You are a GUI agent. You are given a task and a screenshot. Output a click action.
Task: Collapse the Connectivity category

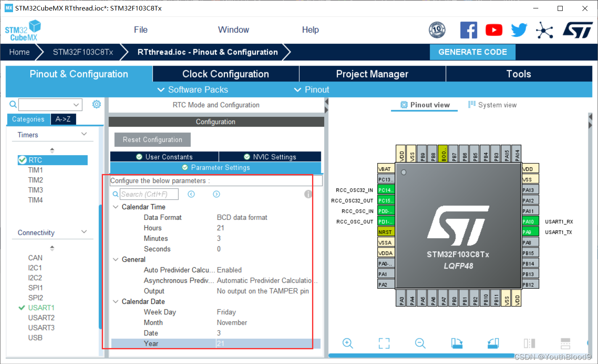tap(84, 232)
